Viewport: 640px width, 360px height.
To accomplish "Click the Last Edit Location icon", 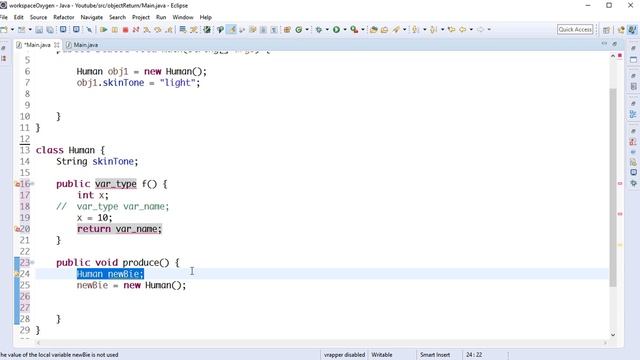I will pyautogui.click(x=451, y=29).
